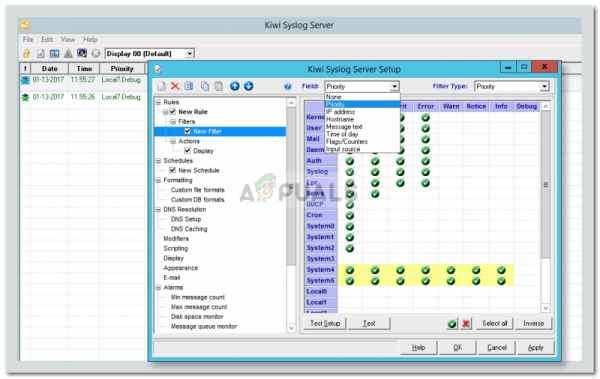
Task: Click the Inverse button
Action: click(533, 323)
